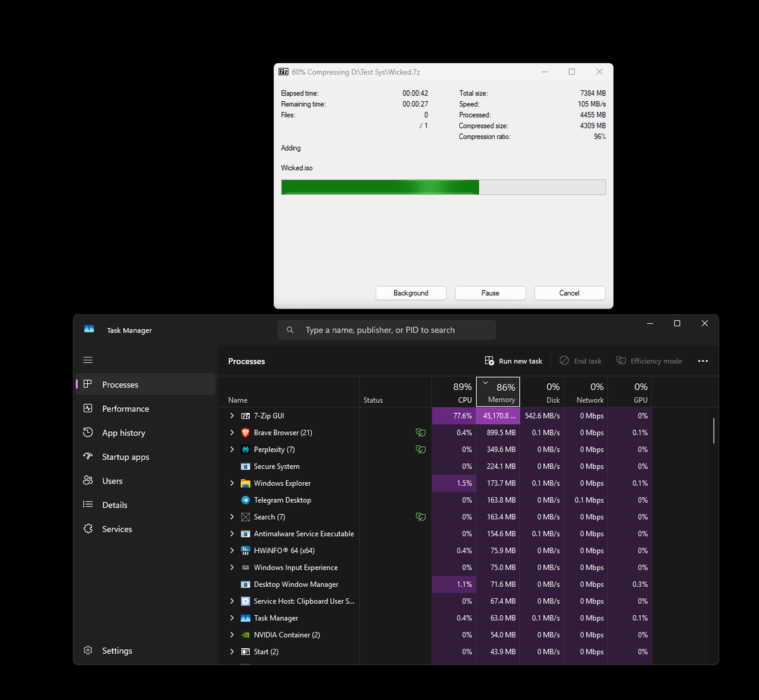This screenshot has height=700, width=759.
Task: Expand the 7-Zip GUI process group
Action: 232,416
